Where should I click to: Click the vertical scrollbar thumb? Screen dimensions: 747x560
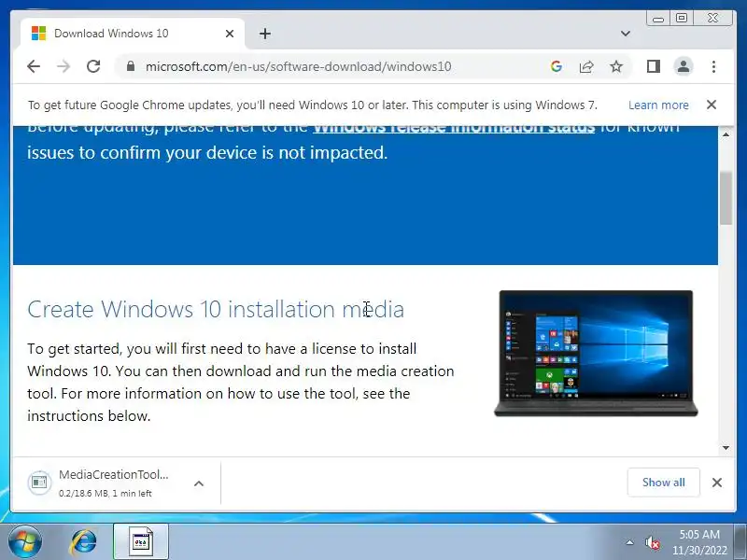tap(726, 198)
